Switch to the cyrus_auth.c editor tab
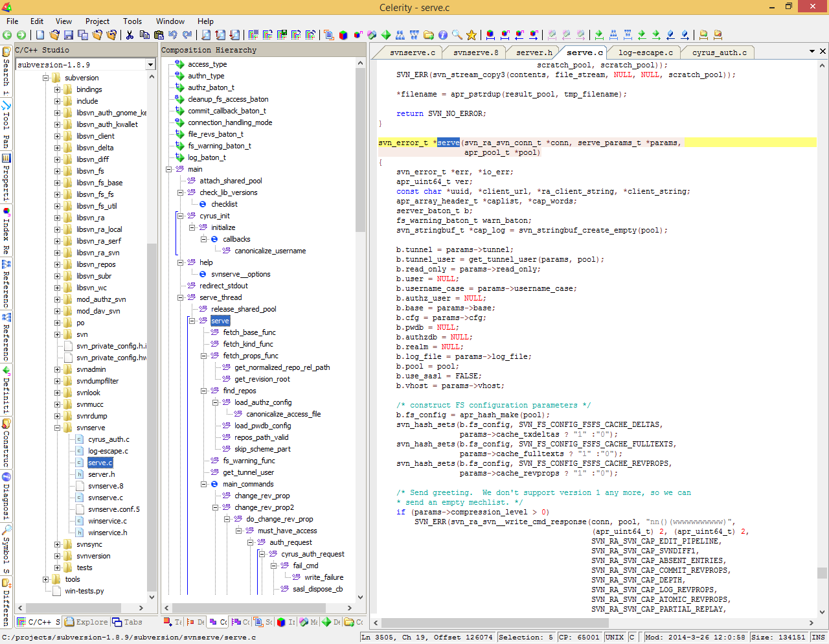This screenshot has width=829, height=644. pos(719,52)
